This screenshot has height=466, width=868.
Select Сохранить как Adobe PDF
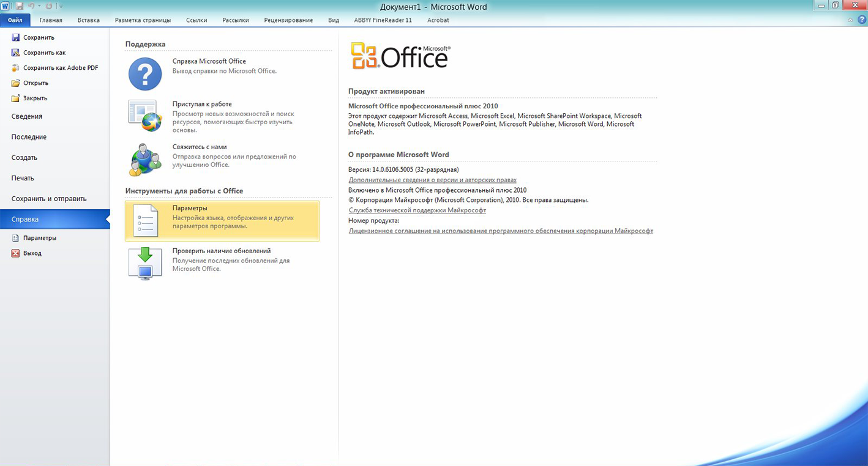click(x=55, y=68)
